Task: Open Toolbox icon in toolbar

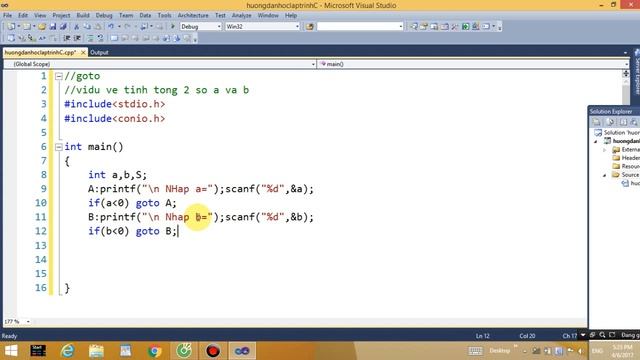Action: pyautogui.click(x=455, y=27)
